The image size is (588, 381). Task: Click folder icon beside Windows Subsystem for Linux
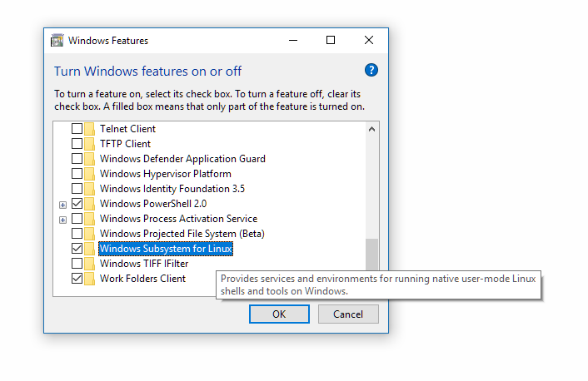point(89,249)
